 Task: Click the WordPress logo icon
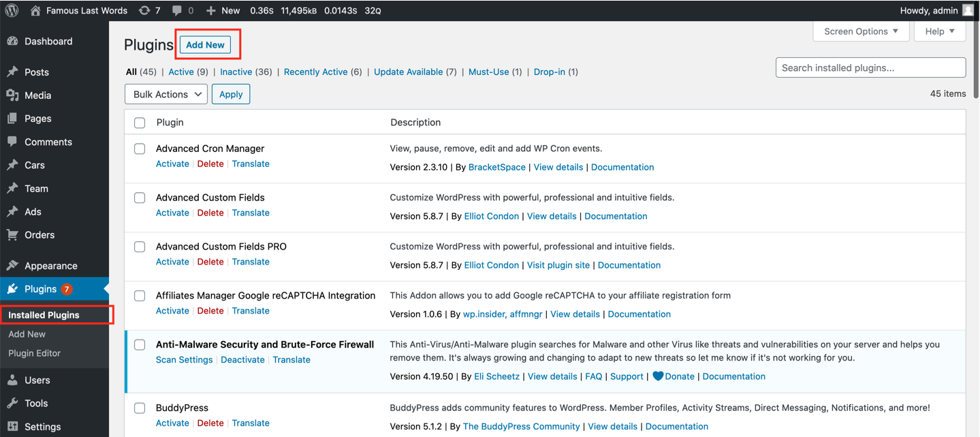[12, 10]
